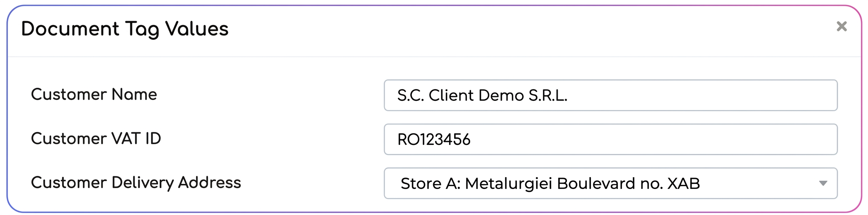Place cursor in the S.C. Client Demo S.R.L. text

[x=482, y=96]
